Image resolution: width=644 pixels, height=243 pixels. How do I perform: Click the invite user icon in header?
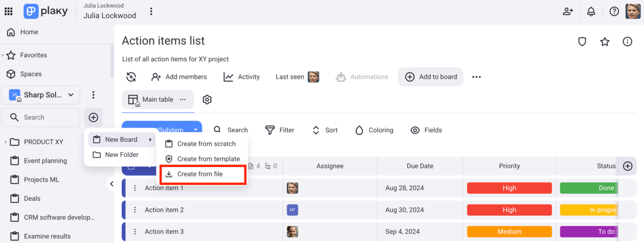coord(568,11)
